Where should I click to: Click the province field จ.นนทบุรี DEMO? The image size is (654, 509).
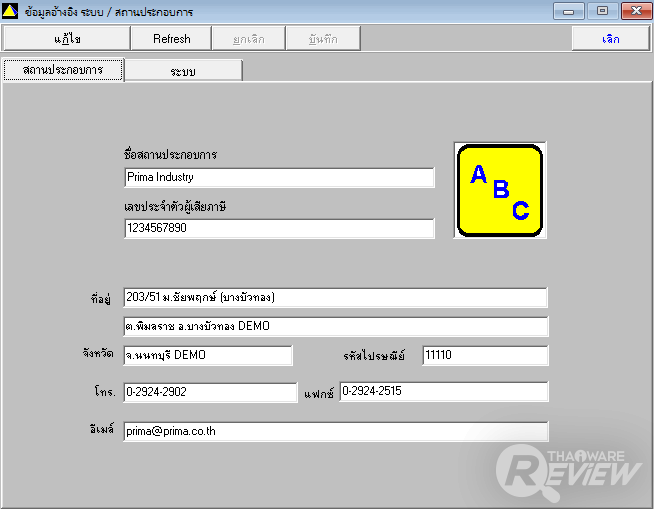pos(208,355)
